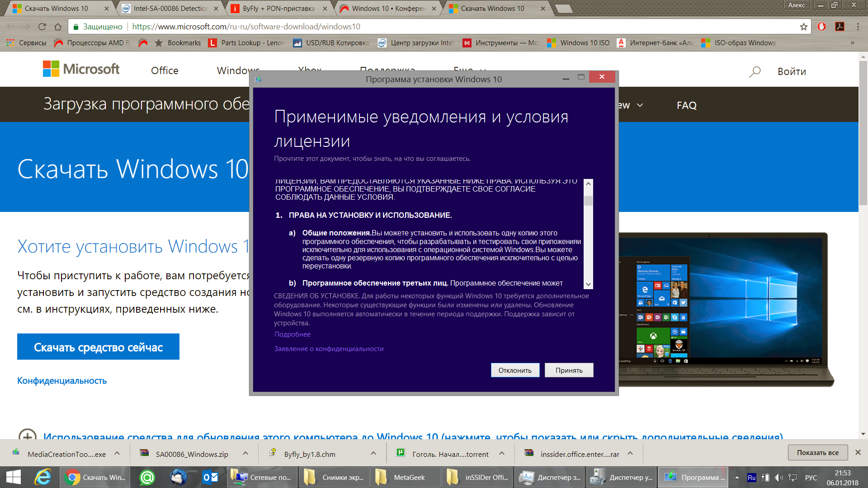Open SA00086_Windows.zip download options chevron
The height and width of the screenshot is (488, 868).
point(245,453)
